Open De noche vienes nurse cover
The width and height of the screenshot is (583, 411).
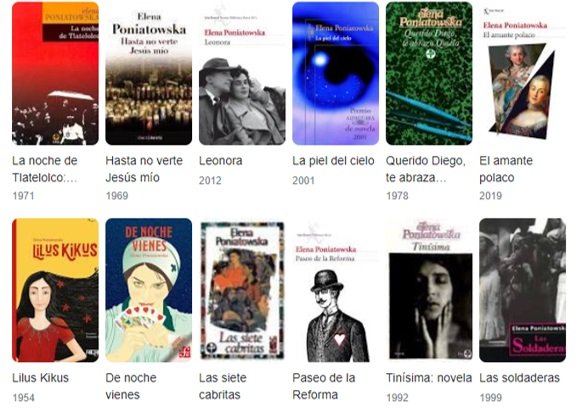click(x=149, y=290)
